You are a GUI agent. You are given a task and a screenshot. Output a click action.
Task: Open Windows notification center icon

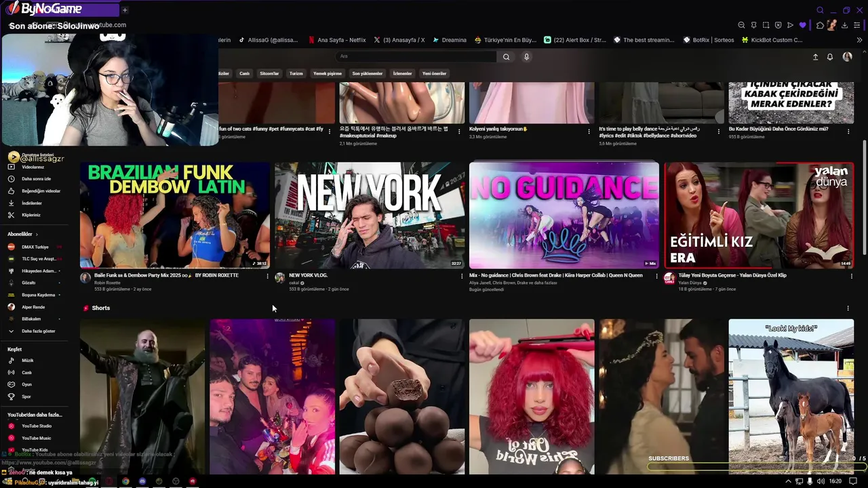[x=853, y=481]
